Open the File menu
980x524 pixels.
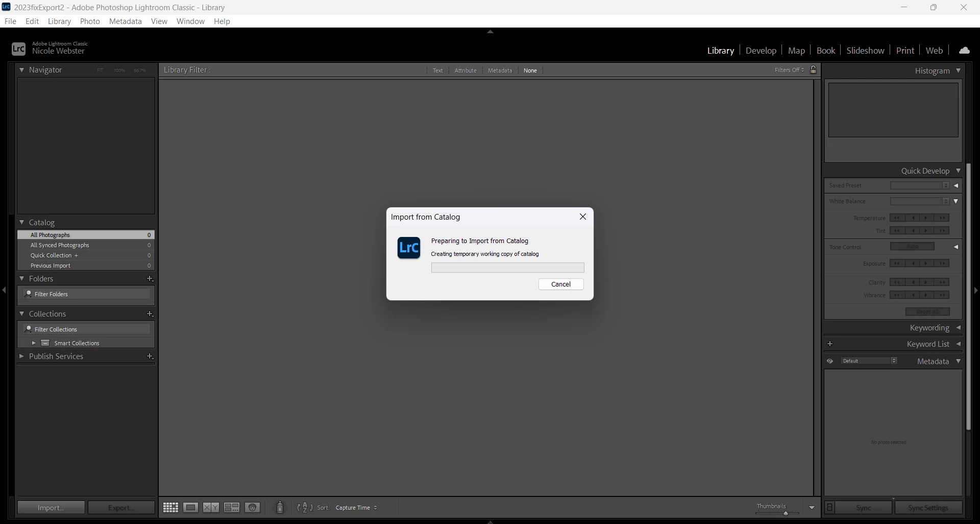tap(10, 21)
